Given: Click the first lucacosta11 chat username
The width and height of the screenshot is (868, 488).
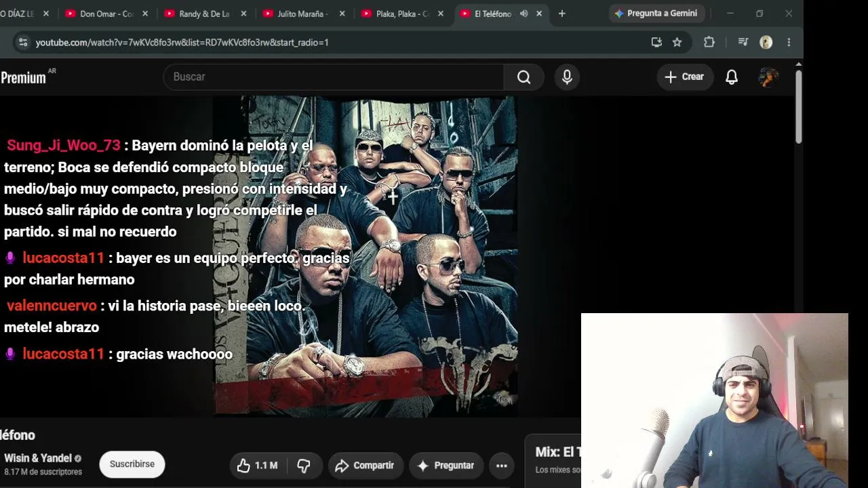Looking at the screenshot, I should click(63, 258).
